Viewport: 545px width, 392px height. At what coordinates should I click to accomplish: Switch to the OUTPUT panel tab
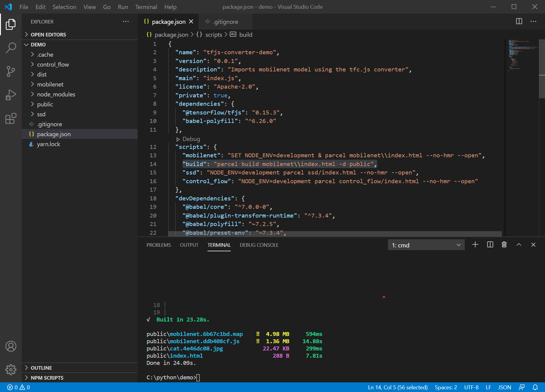point(189,245)
